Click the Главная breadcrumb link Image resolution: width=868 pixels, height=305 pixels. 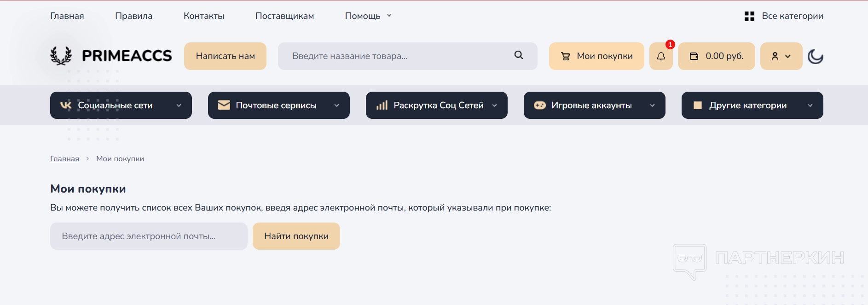click(x=64, y=159)
